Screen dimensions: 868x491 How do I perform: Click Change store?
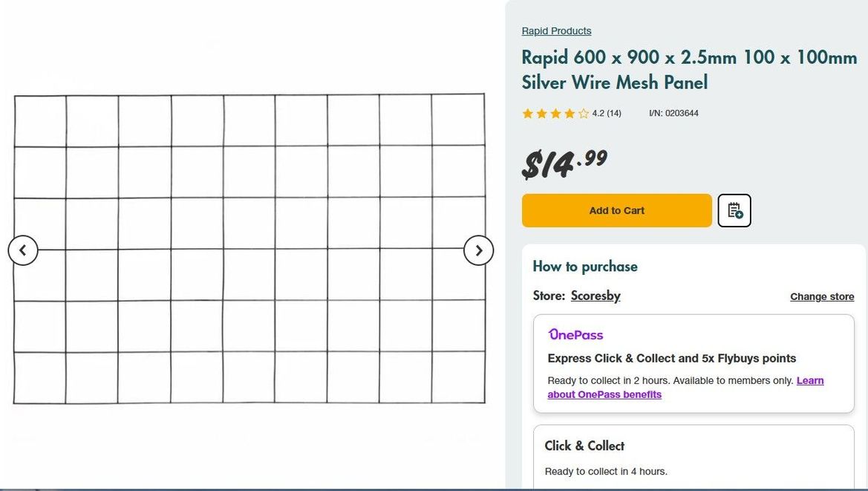point(822,296)
